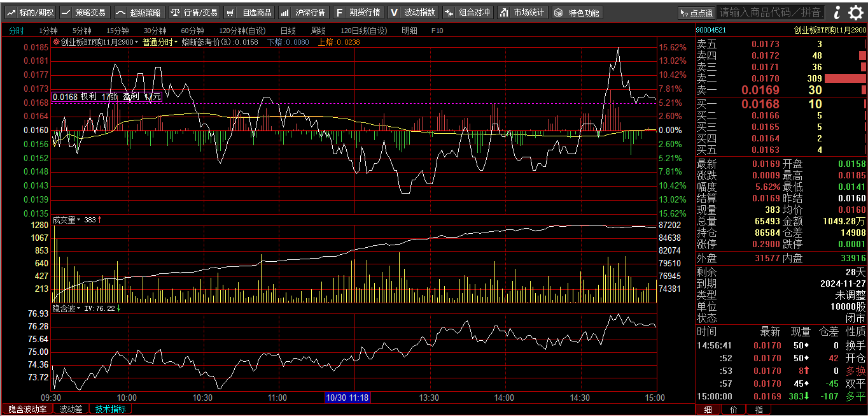Click the 超级策略 toolbar button
Image resolution: width=868 pixels, height=416 pixels.
click(139, 13)
